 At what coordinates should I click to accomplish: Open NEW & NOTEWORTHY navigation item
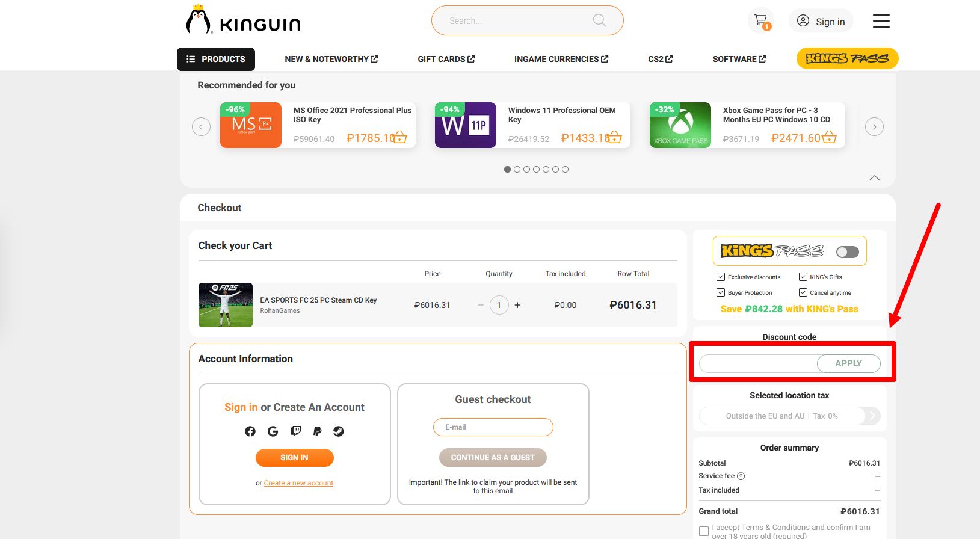click(331, 59)
